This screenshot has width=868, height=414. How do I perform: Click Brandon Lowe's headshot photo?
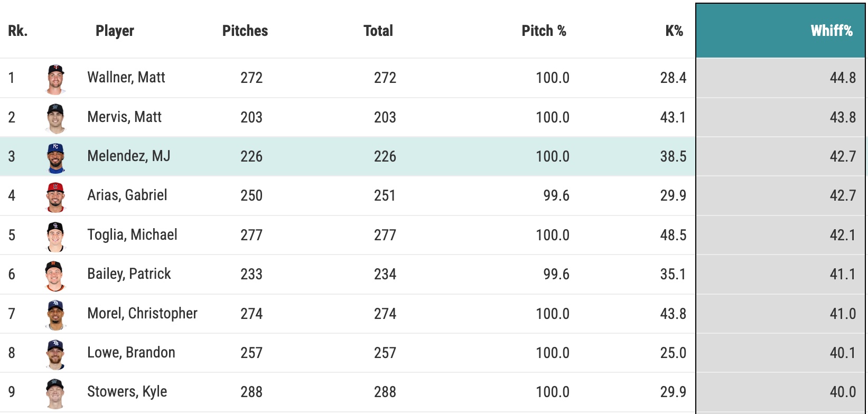tap(55, 353)
